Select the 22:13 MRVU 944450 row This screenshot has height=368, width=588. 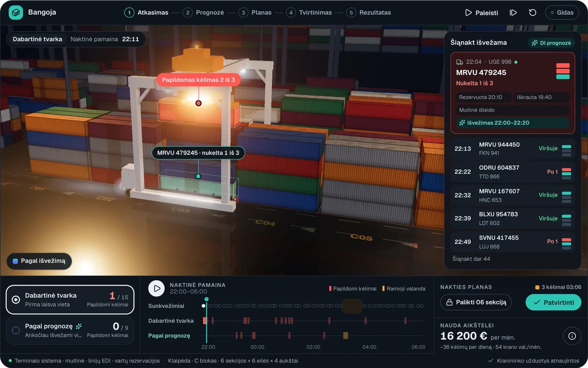pyautogui.click(x=513, y=148)
